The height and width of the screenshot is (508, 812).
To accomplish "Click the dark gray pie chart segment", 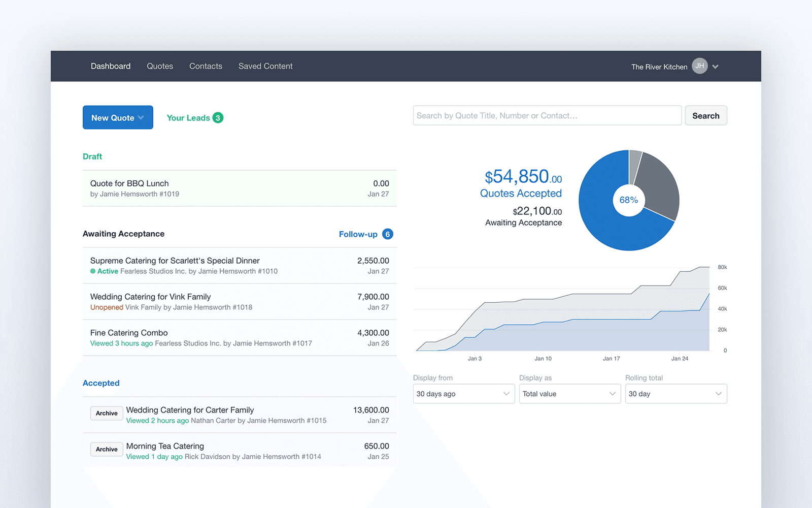I will 658,185.
